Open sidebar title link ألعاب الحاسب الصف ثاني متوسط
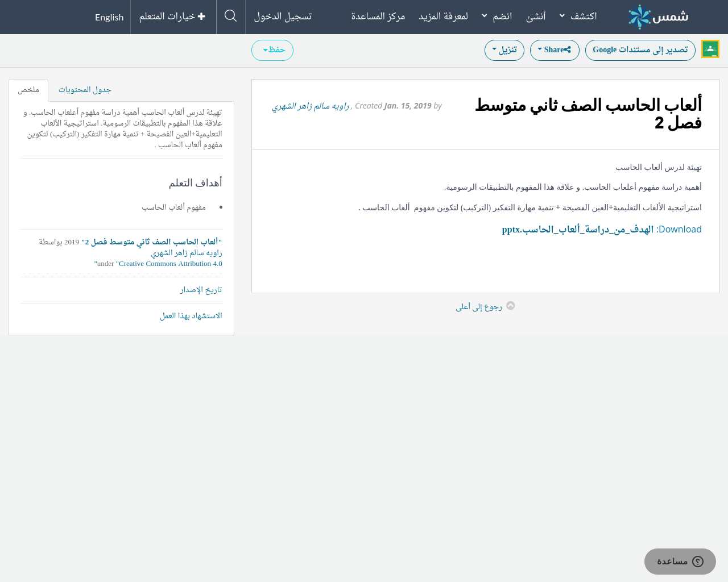The height and width of the screenshot is (582, 728). [152, 242]
